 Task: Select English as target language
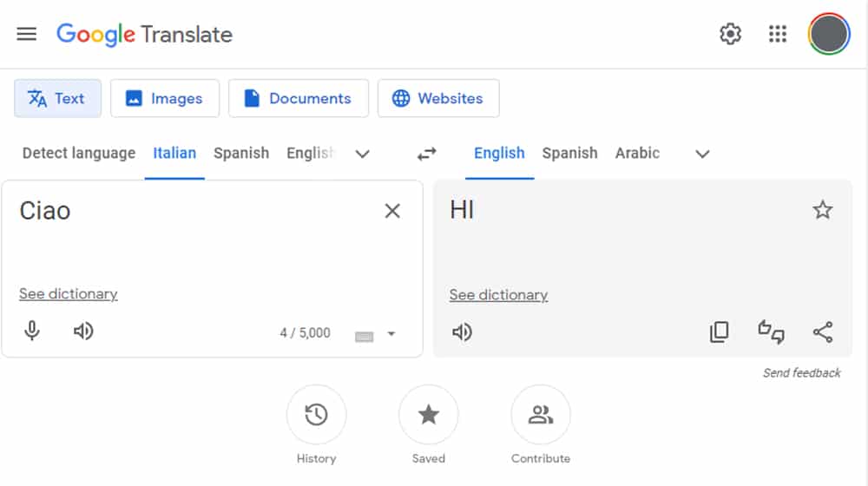point(499,154)
